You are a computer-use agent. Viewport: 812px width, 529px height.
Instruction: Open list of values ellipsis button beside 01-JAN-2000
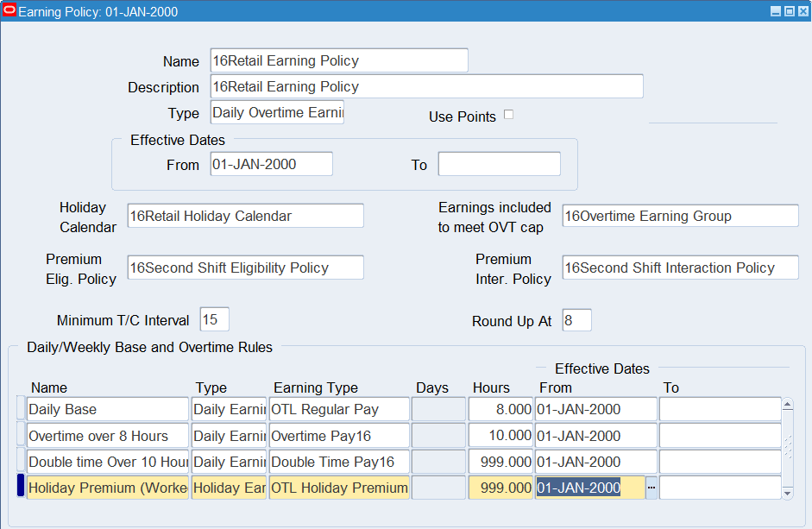(651, 488)
